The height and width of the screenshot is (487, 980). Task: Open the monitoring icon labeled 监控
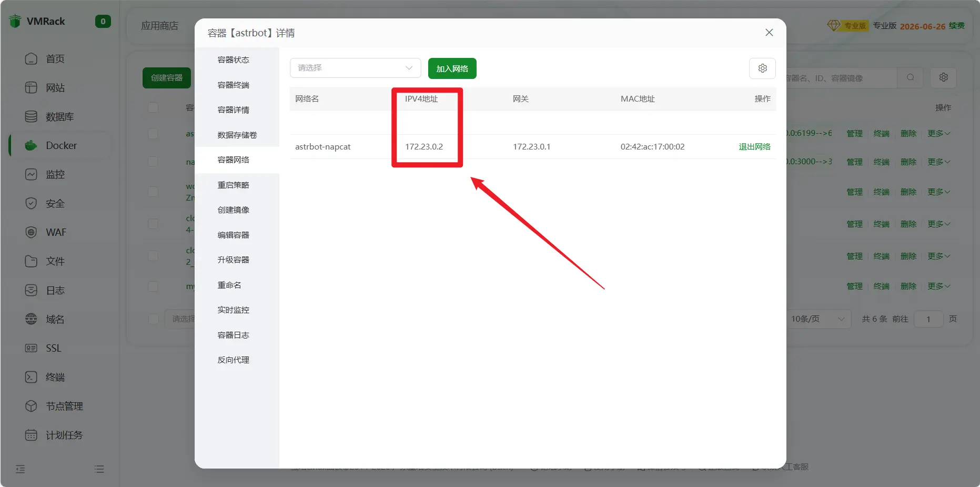click(31, 174)
